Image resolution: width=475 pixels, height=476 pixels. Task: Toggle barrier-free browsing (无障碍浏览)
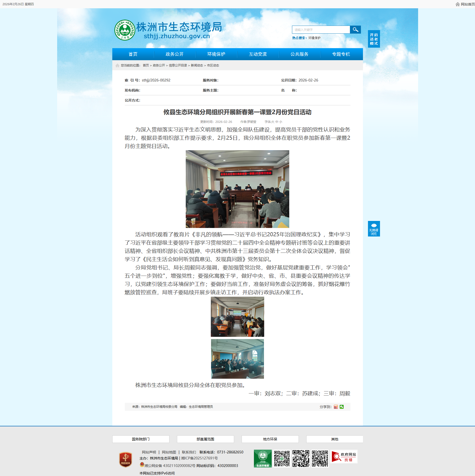[x=374, y=229]
